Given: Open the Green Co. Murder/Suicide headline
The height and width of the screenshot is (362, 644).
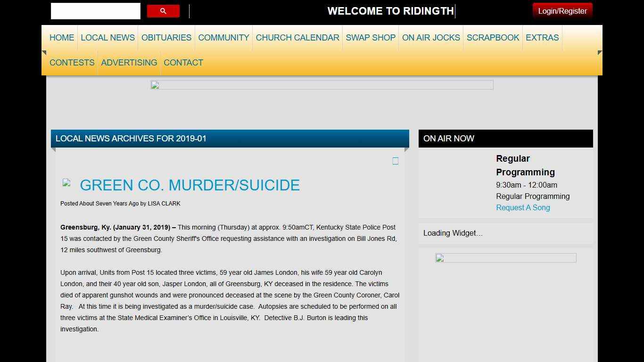Looking at the screenshot, I should (190, 185).
